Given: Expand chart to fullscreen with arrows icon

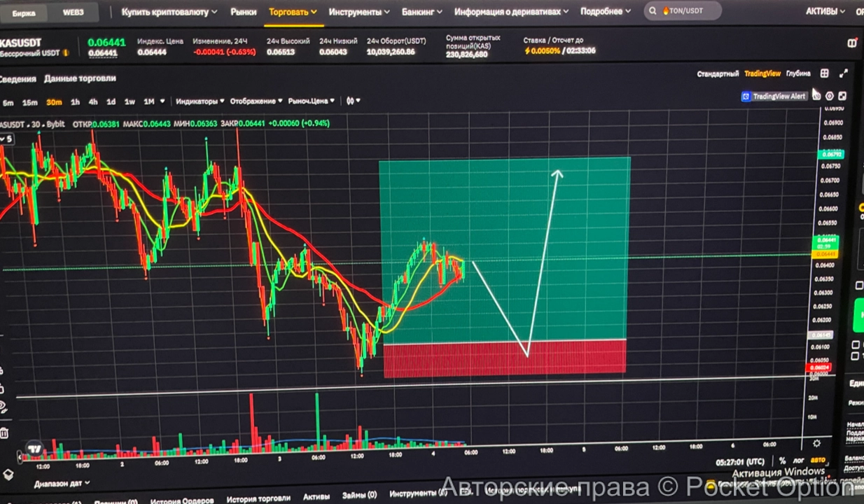Looking at the screenshot, I should click(843, 73).
